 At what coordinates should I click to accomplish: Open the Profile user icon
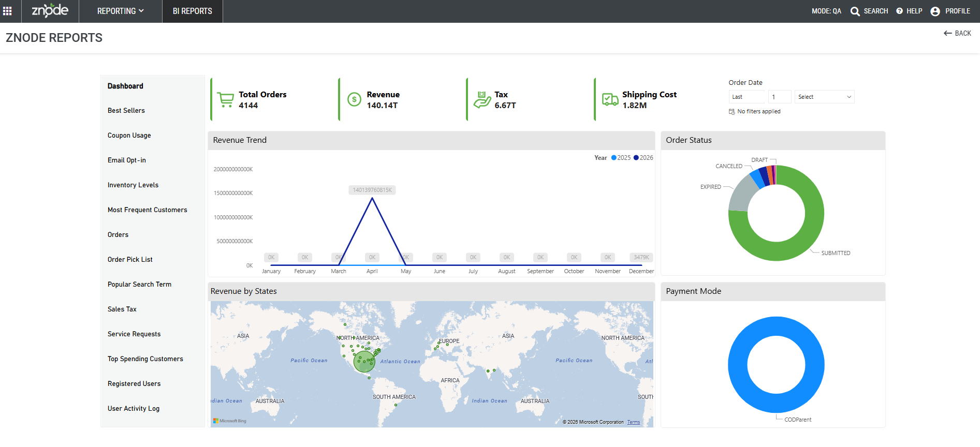(935, 11)
